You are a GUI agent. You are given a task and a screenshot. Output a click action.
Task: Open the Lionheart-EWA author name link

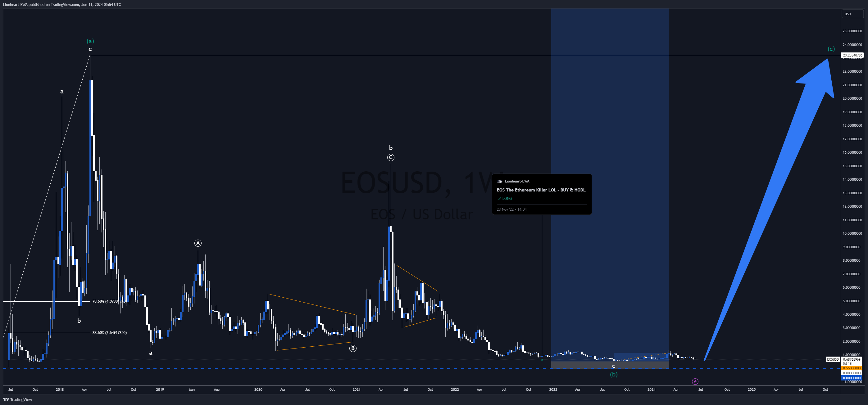(517, 181)
